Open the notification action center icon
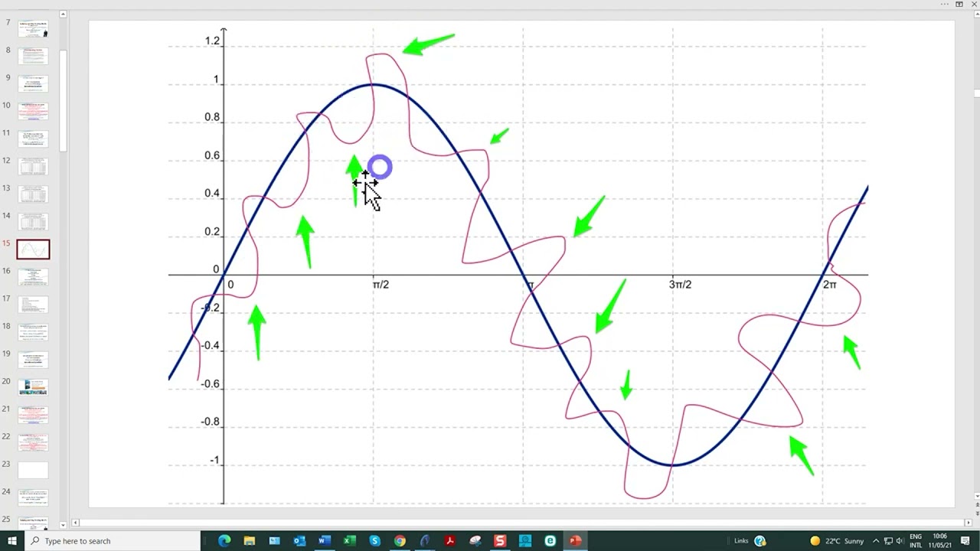980x551 pixels. 965,541
